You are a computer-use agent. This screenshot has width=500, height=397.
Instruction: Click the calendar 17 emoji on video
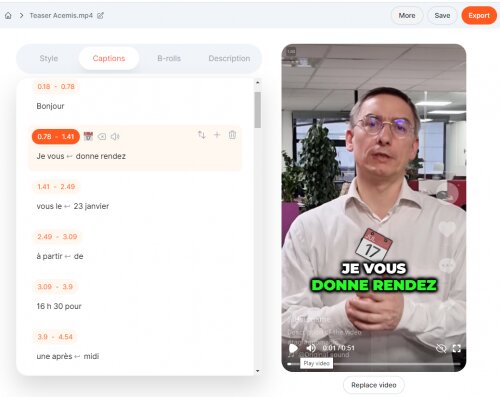374,244
